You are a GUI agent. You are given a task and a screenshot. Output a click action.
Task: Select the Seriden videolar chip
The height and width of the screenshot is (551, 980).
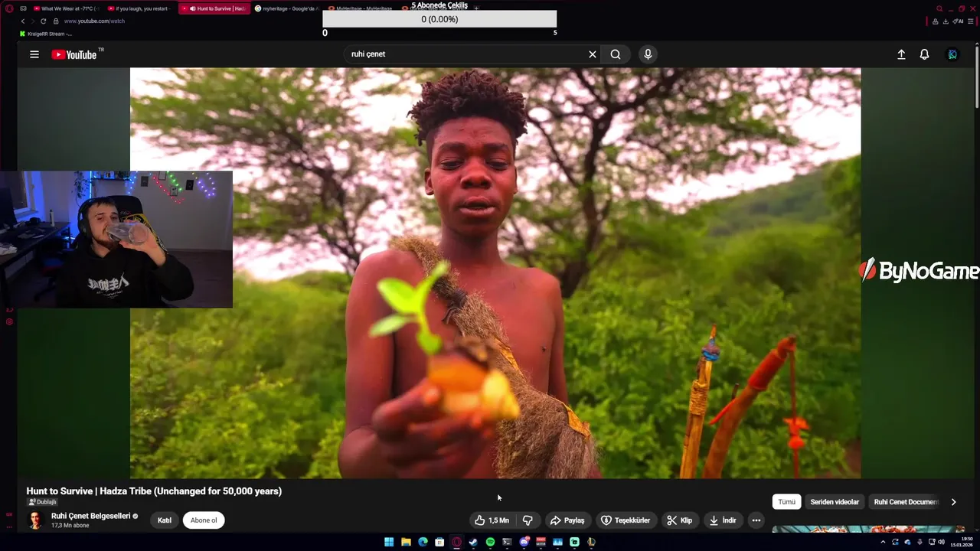coord(835,502)
